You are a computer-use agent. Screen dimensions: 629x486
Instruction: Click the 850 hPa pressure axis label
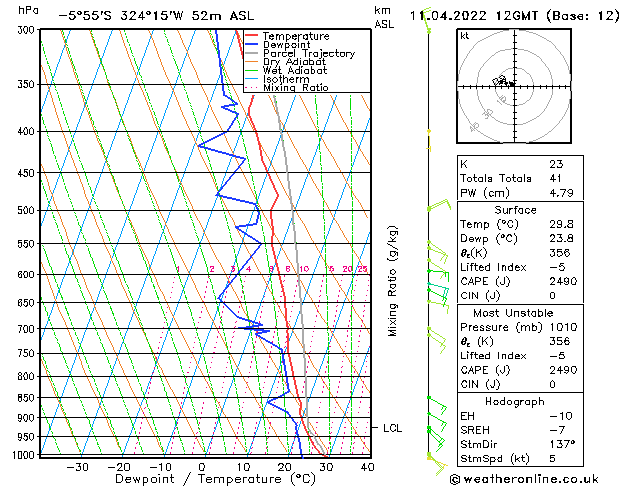pos(28,398)
